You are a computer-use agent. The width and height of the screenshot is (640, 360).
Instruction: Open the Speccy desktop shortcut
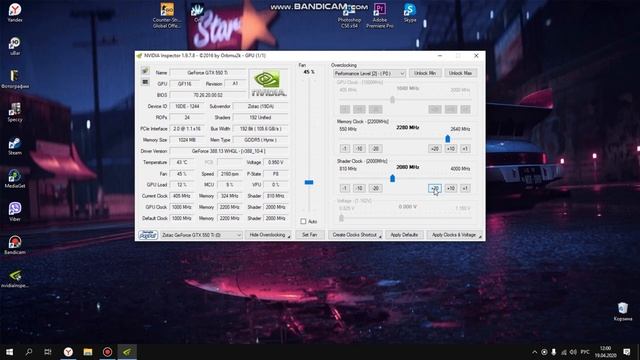15,112
